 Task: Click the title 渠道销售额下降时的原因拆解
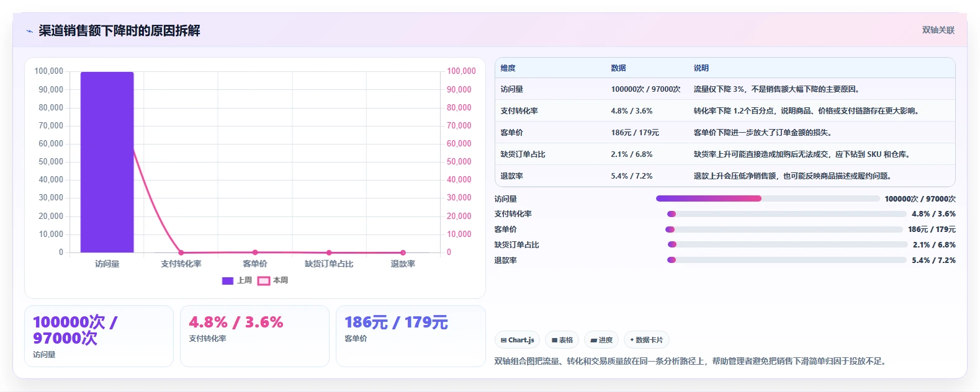(119, 31)
